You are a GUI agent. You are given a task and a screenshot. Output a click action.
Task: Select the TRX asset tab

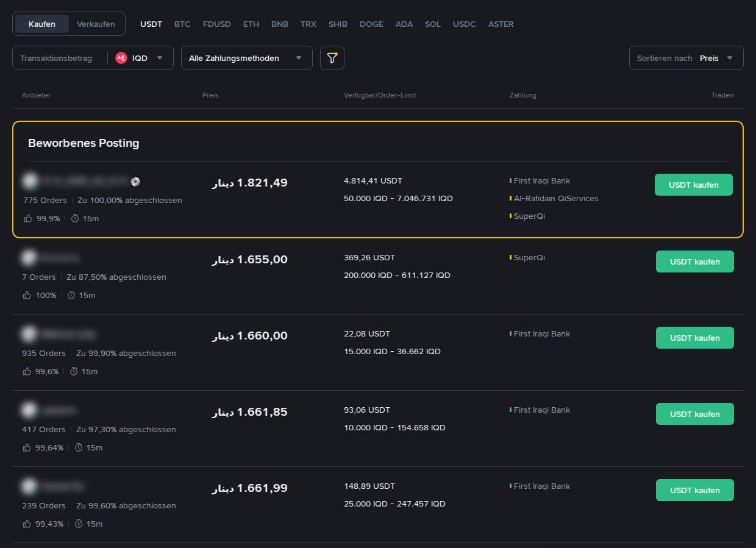coord(308,24)
